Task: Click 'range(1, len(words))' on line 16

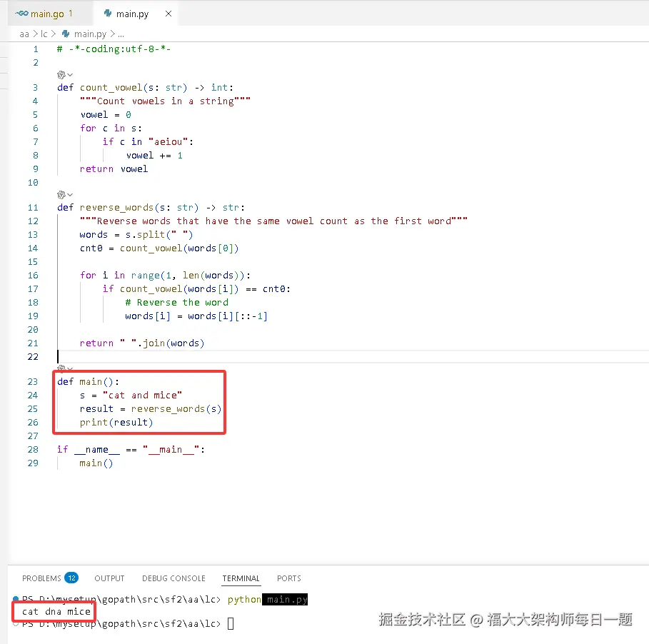Action: pos(188,276)
